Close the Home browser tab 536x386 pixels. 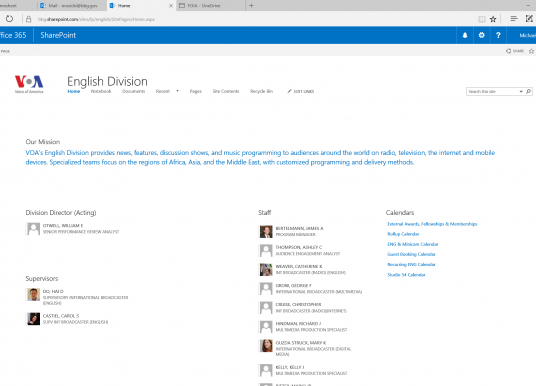click(x=171, y=5)
